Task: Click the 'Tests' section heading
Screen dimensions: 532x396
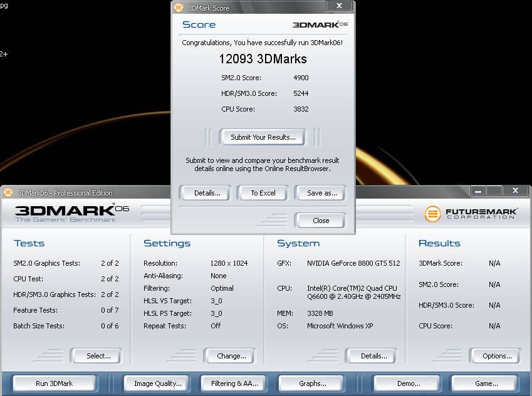Action: pos(29,243)
